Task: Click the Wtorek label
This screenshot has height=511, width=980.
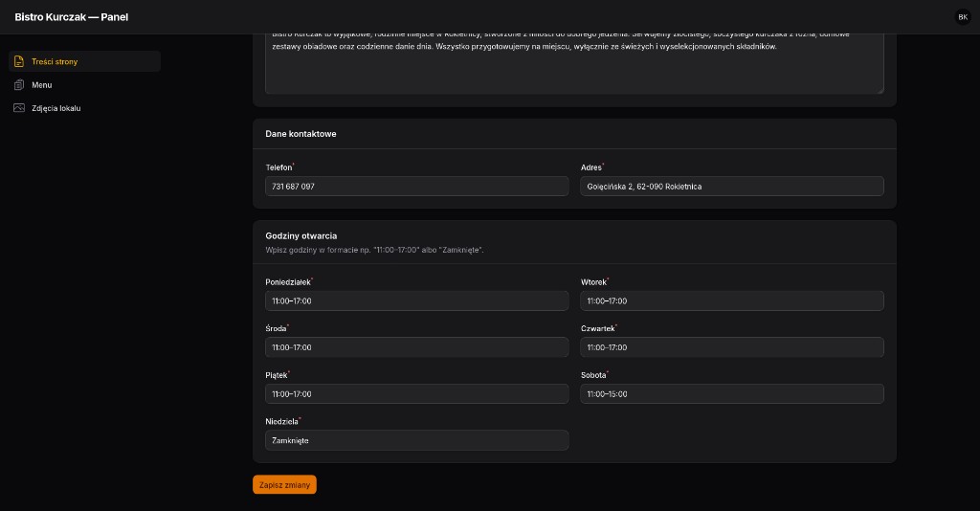Action: (593, 281)
